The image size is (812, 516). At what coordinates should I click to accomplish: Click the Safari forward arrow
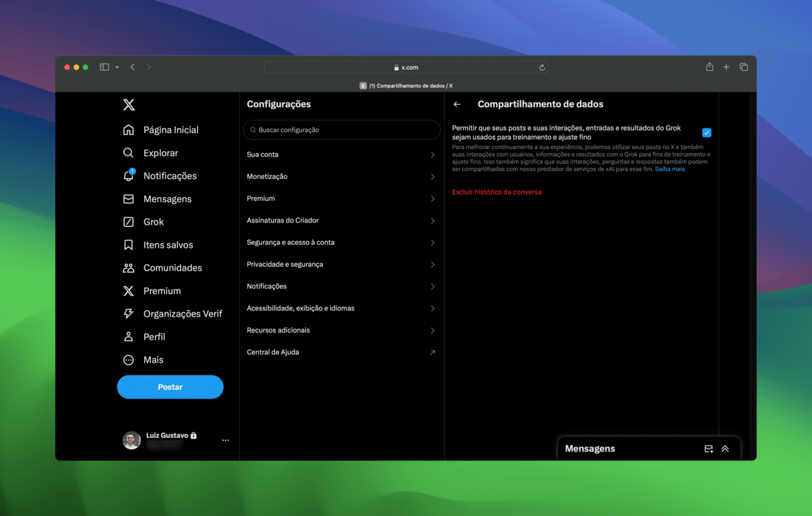coord(149,67)
